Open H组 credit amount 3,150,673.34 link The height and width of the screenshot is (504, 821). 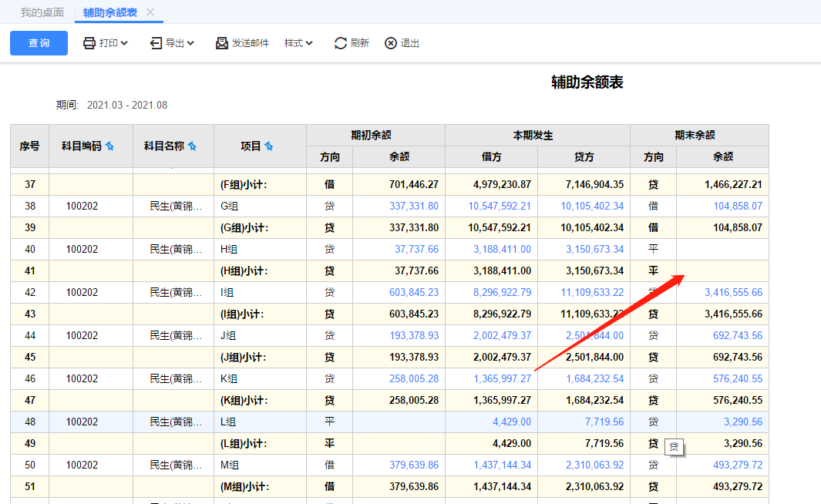595,249
